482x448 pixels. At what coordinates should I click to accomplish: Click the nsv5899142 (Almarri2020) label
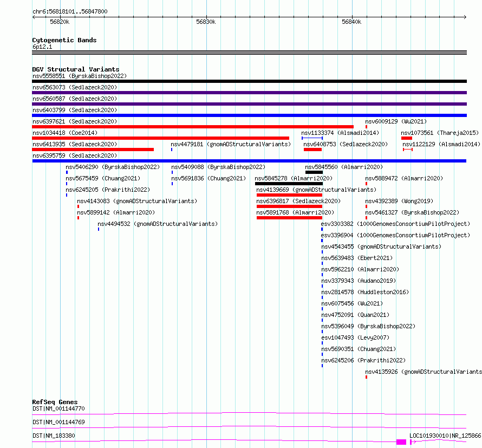116,212
